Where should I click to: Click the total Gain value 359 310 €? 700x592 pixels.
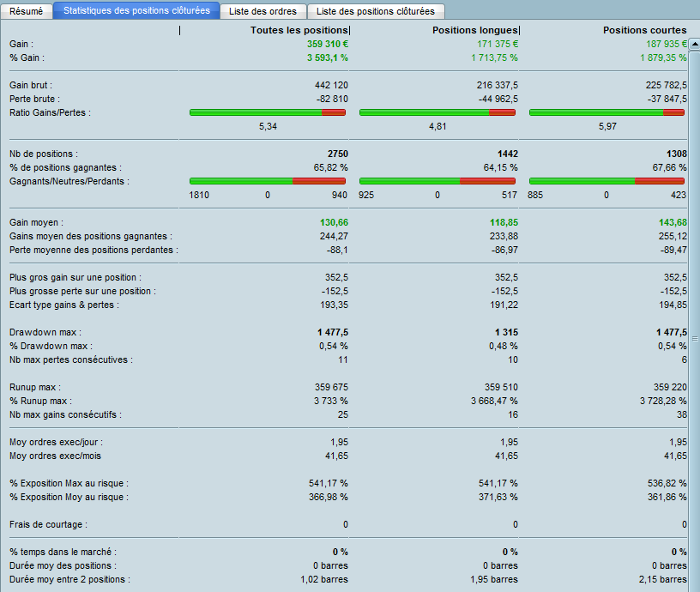coord(327,43)
